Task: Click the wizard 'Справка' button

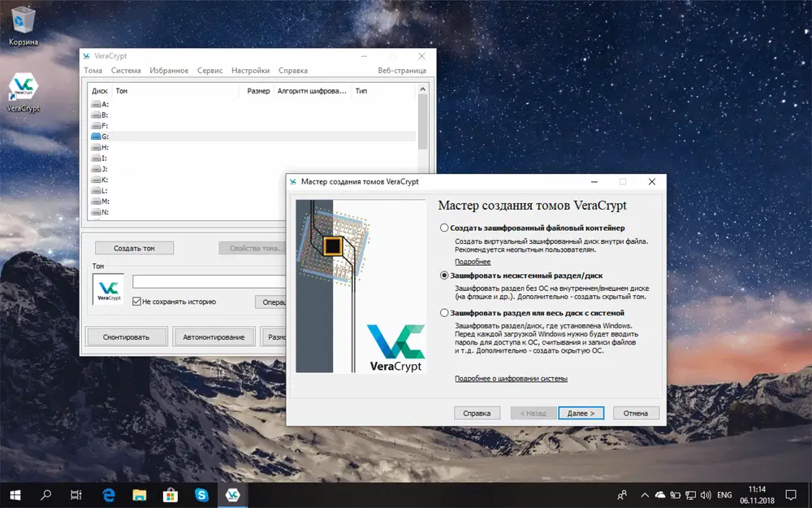Action: click(x=477, y=413)
